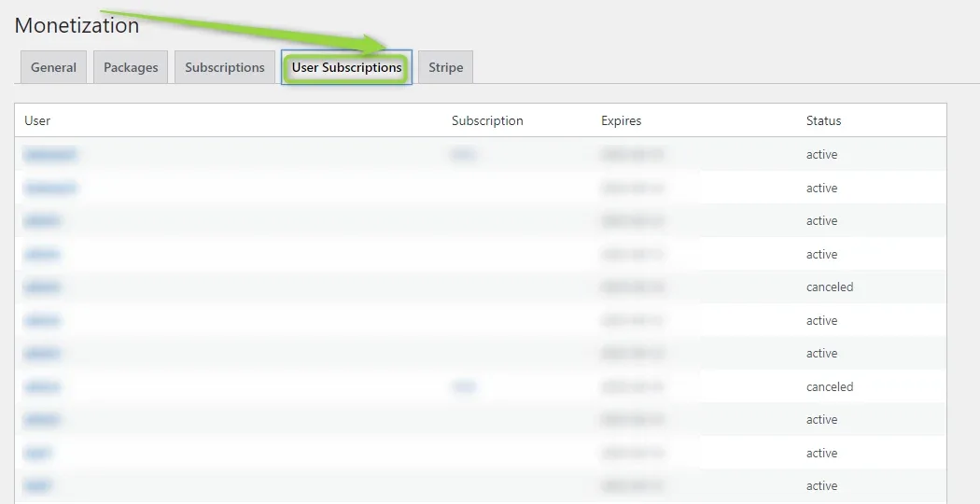Image resolution: width=980 pixels, height=504 pixels.
Task: Click the Expires column header
Action: point(622,120)
